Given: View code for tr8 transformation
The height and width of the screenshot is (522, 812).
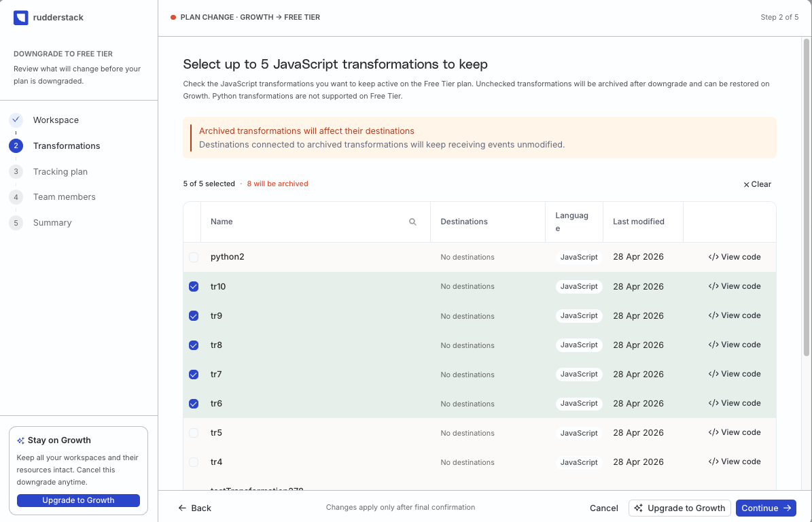Looking at the screenshot, I should 735,345.
